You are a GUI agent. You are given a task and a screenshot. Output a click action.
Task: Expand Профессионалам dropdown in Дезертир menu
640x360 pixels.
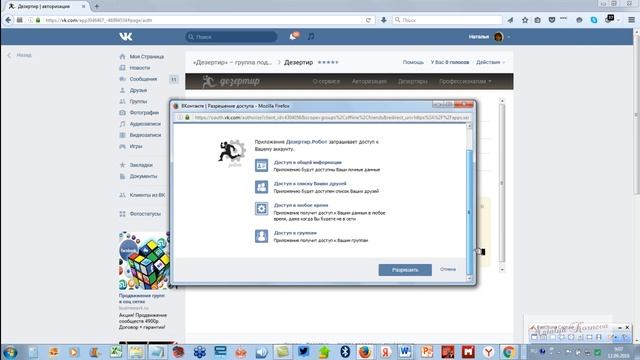point(465,81)
